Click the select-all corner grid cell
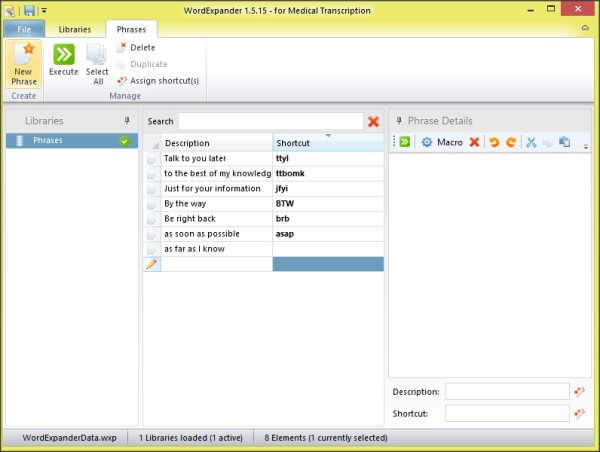Image resolution: width=600 pixels, height=452 pixels. (152, 143)
